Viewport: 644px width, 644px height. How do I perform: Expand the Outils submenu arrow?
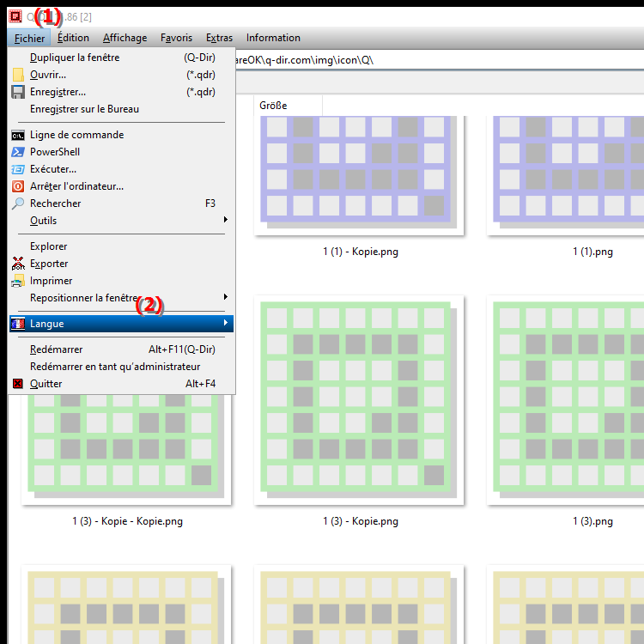226,219
